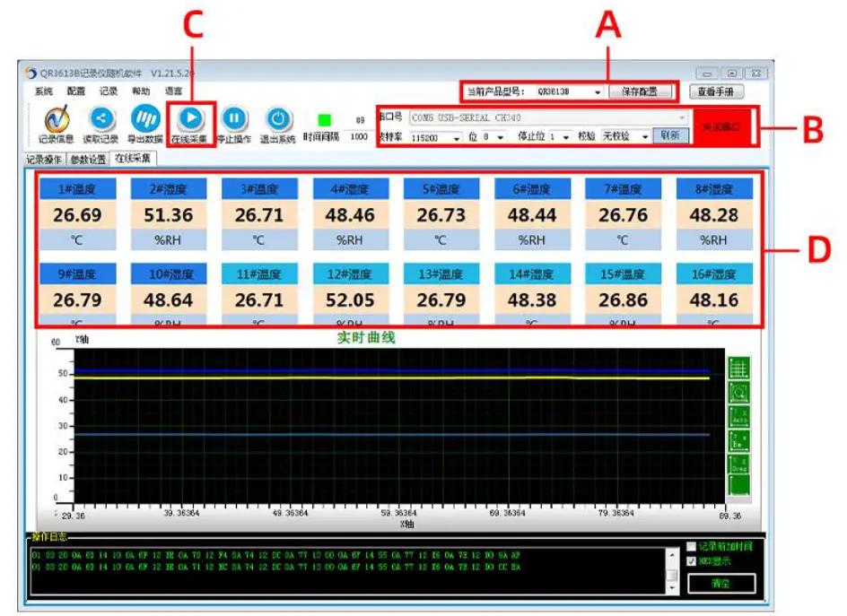This screenshot has width=847, height=616.
Task: Click the blue curve line in chart
Action: [x=391, y=371]
